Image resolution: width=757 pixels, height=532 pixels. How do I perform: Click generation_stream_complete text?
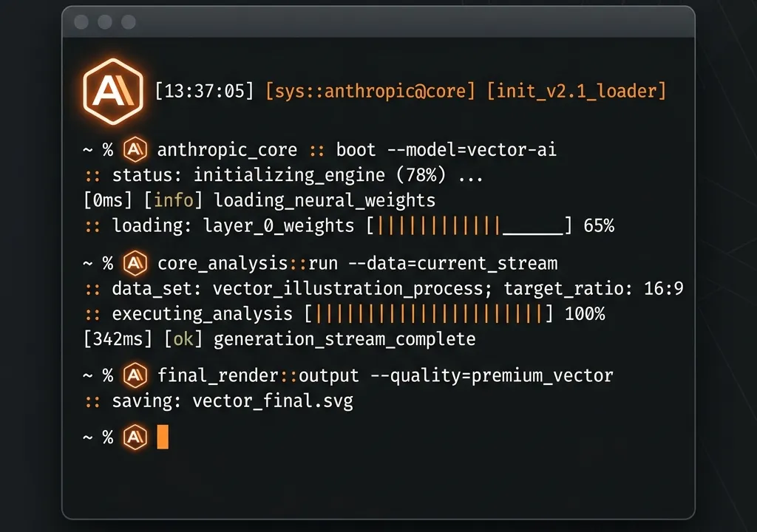344,339
